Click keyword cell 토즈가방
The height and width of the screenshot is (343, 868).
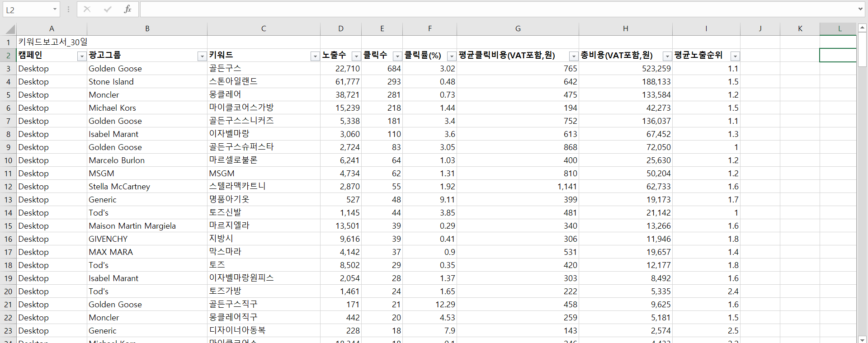(x=264, y=291)
